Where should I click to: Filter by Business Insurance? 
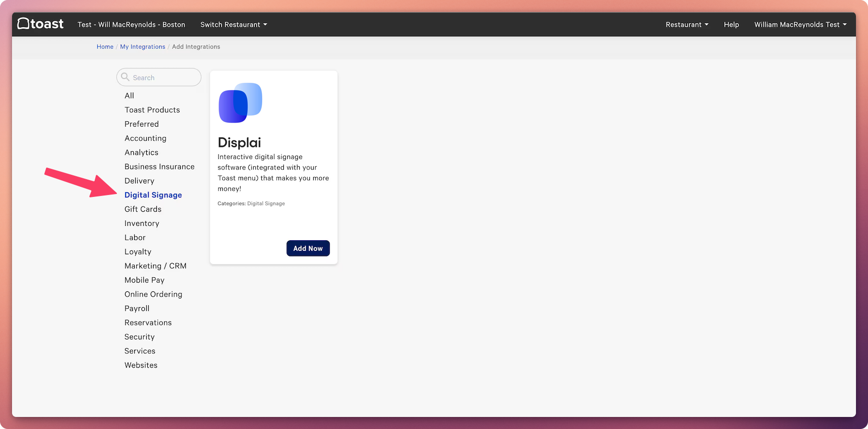159,167
